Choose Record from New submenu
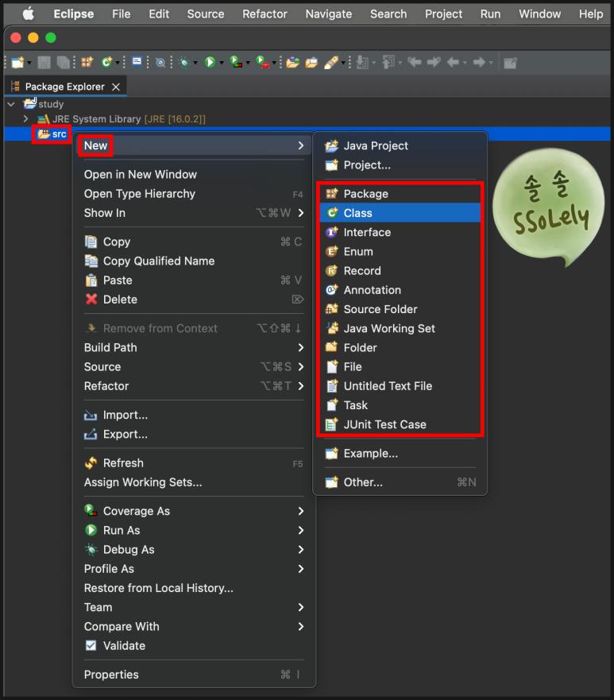The width and height of the screenshot is (614, 700). [x=400, y=270]
